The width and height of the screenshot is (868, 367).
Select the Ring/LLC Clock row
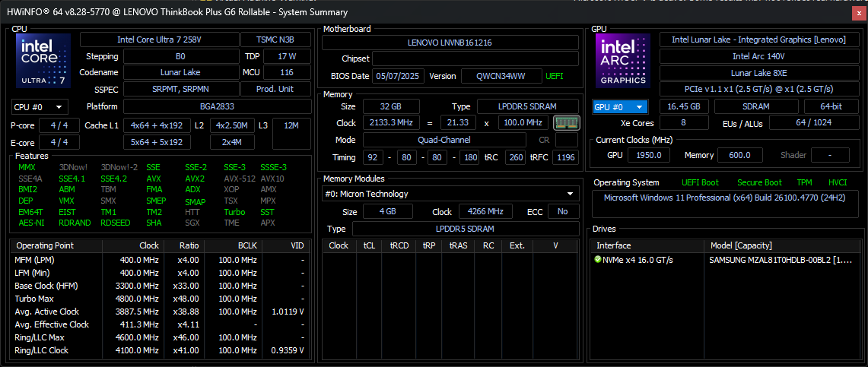160,350
